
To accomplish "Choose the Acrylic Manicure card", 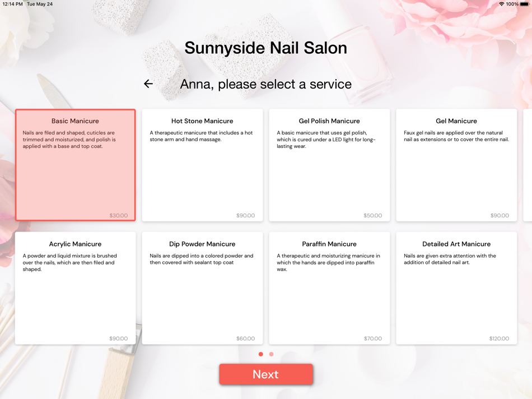I will click(x=76, y=288).
